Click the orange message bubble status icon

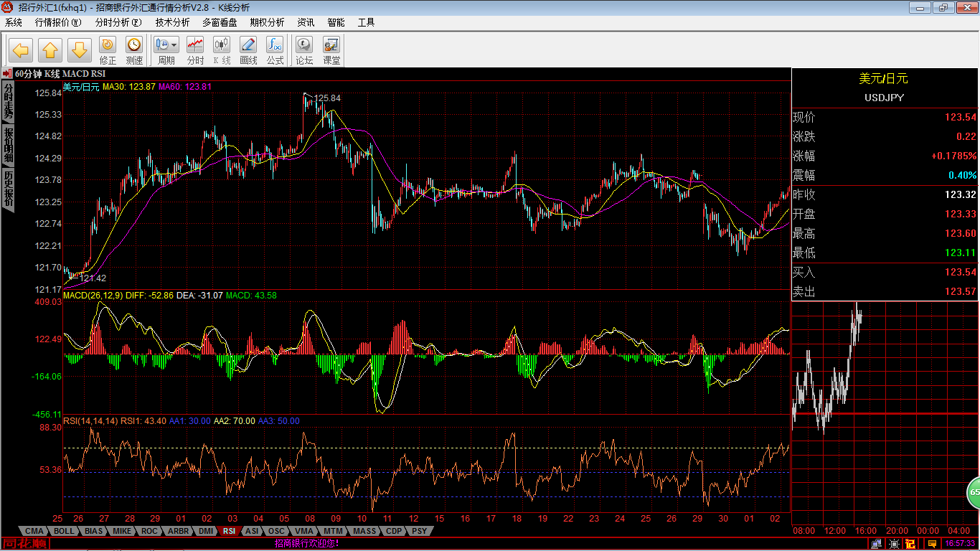[932, 544]
